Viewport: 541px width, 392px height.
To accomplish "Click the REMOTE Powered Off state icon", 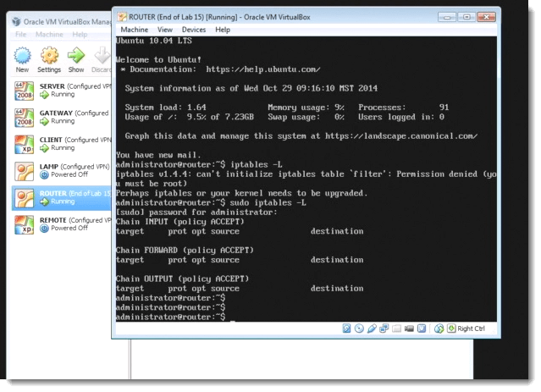I will 44,229.
